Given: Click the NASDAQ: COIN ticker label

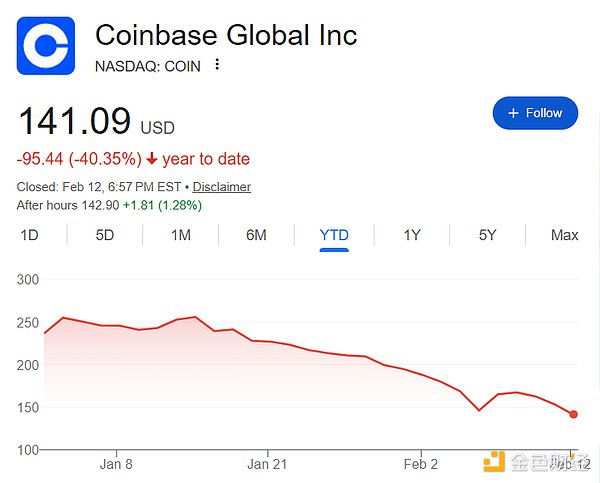Looking at the screenshot, I should tap(147, 66).
